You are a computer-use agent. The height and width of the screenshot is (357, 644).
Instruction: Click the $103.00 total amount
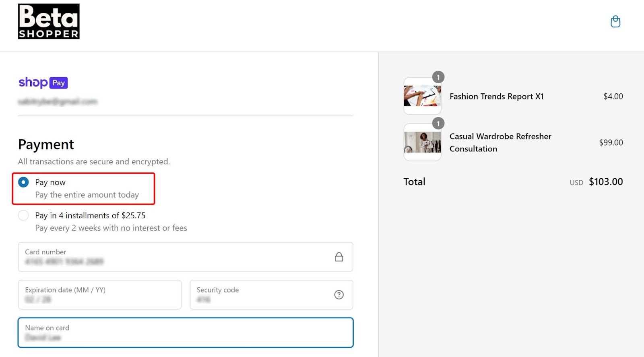coord(606,182)
